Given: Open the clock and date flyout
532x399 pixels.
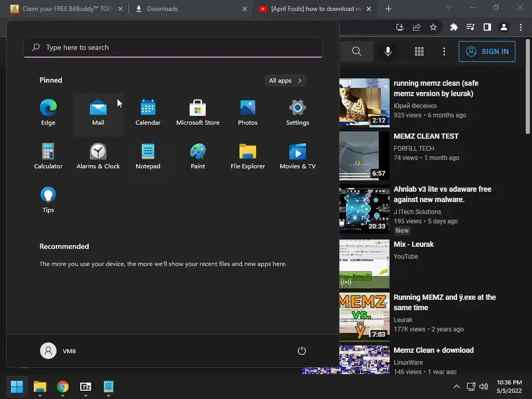Looking at the screenshot, I should pos(509,387).
